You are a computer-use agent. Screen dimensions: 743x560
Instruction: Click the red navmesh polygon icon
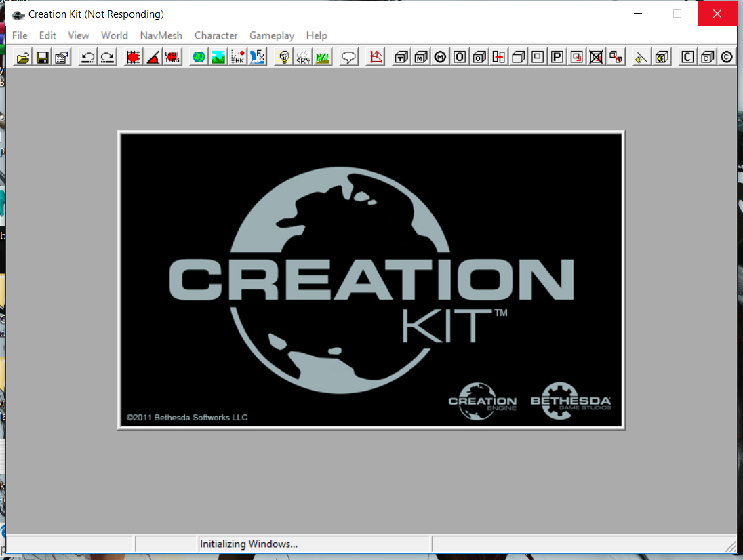pos(376,58)
